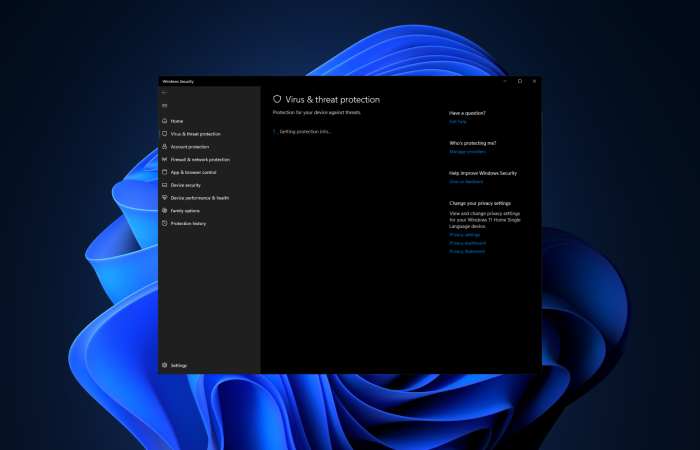This screenshot has width=700, height=450.
Task: Click the shield icon for Virus & threat protection
Action: (x=164, y=133)
